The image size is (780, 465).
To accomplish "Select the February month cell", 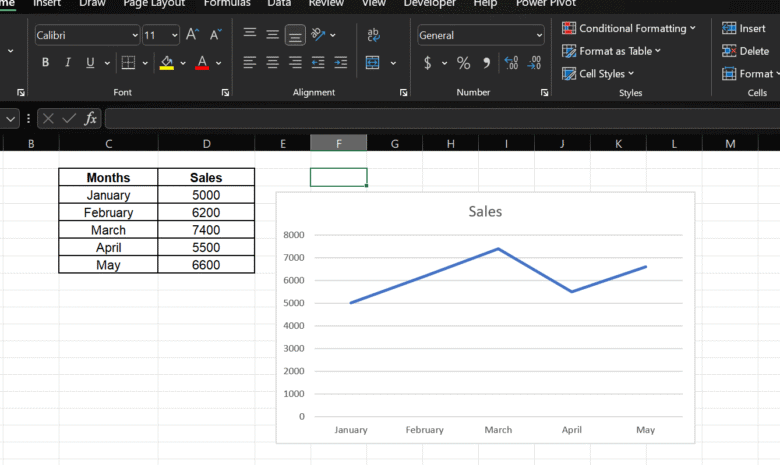I will coord(108,212).
